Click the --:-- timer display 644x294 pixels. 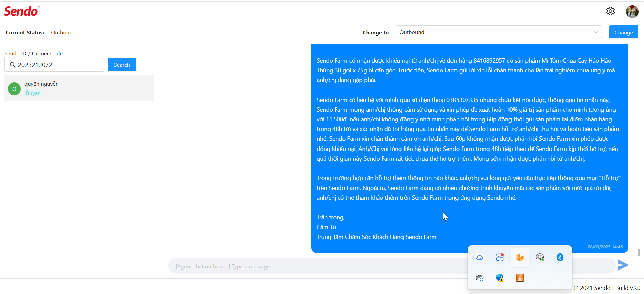[x=219, y=32]
